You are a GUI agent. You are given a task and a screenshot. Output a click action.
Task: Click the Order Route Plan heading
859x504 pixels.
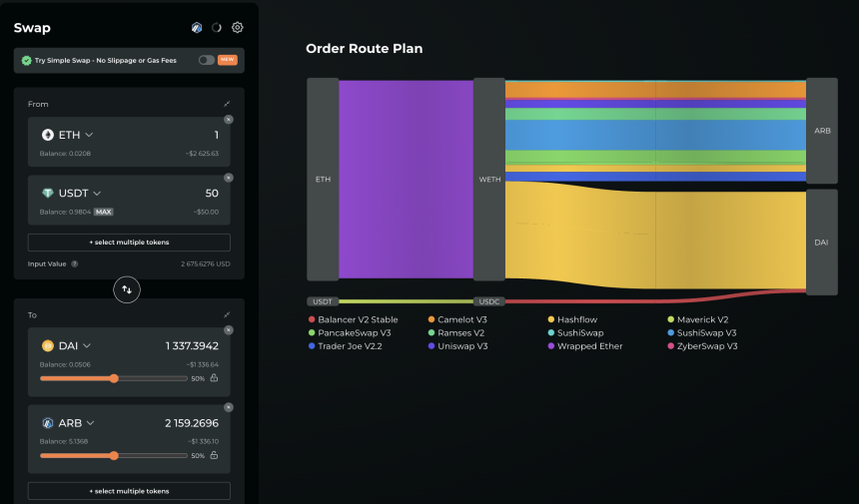tap(365, 49)
